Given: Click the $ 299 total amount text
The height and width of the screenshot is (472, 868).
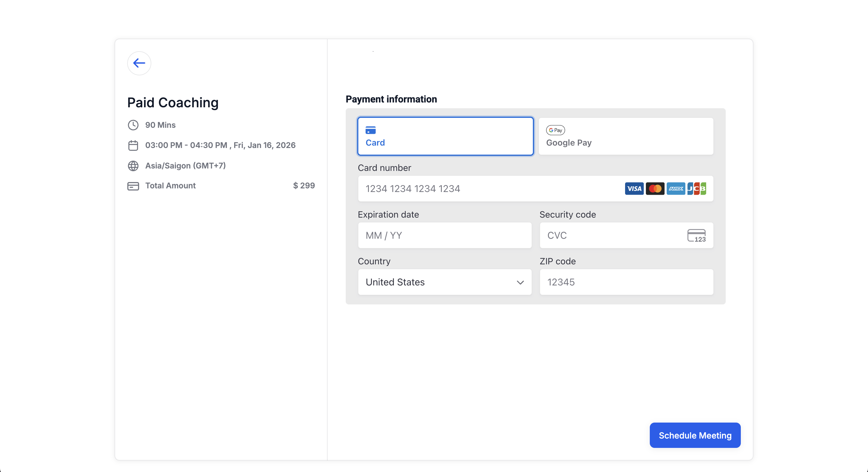Looking at the screenshot, I should 303,186.
